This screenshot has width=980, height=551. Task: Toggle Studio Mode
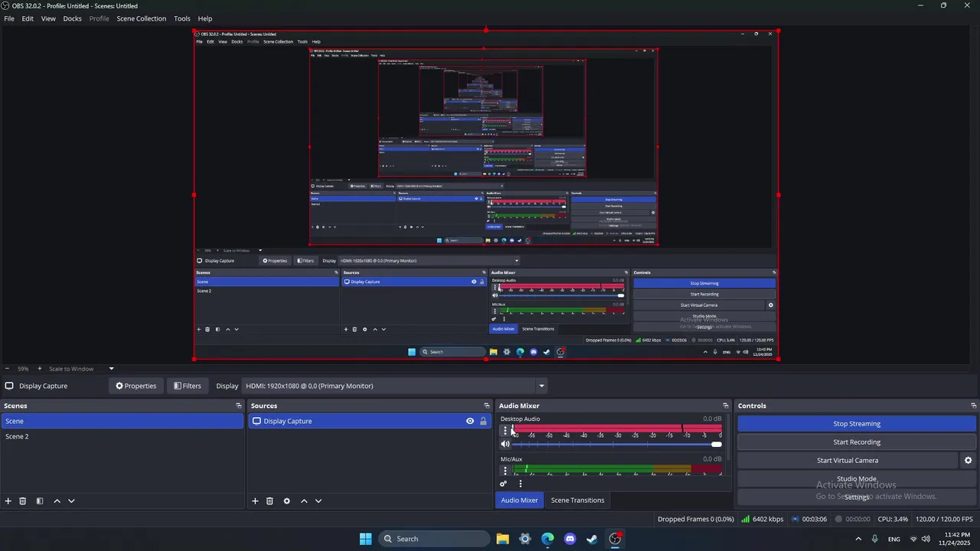856,479
